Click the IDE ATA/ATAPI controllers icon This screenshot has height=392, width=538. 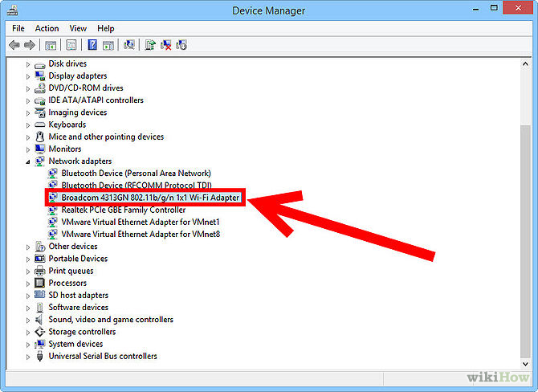click(x=40, y=100)
